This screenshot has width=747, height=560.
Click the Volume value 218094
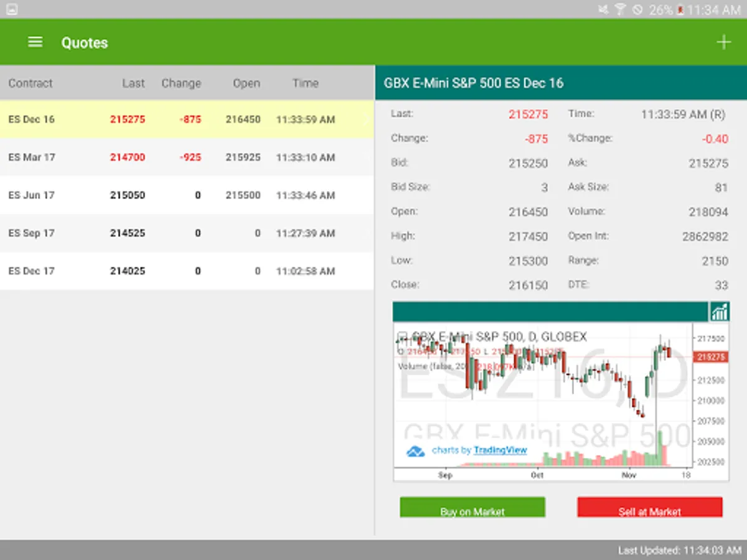tap(708, 212)
